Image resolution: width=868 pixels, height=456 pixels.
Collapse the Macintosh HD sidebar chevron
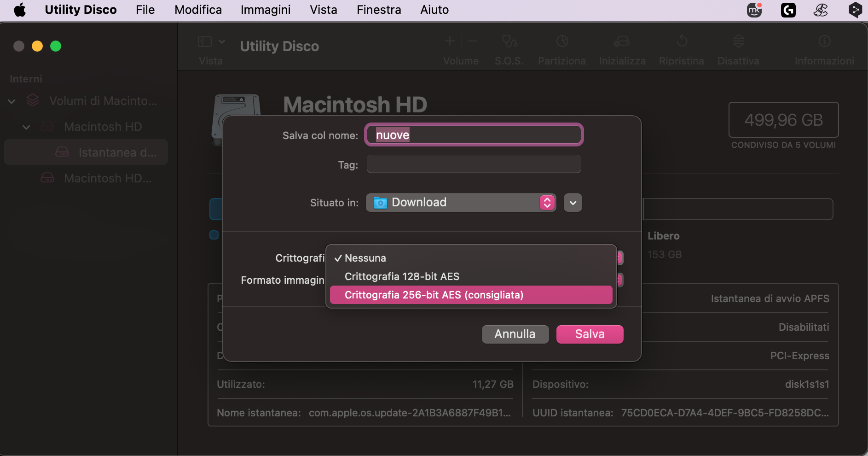26,127
